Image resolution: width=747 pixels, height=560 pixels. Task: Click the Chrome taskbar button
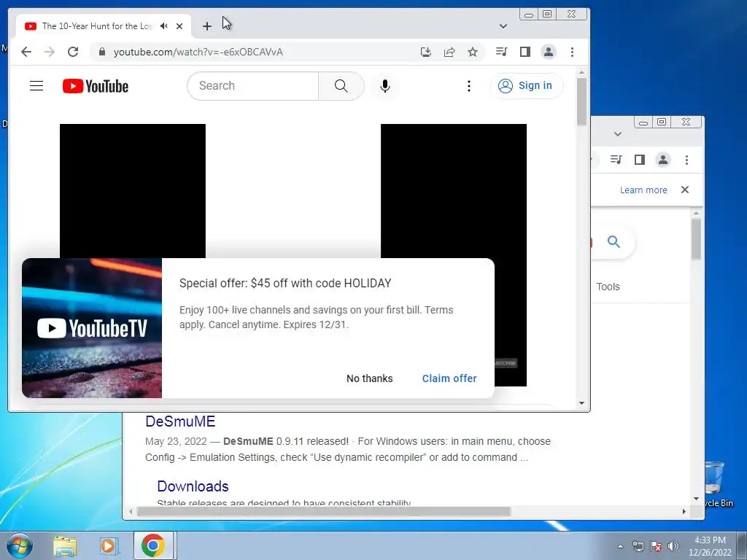click(x=153, y=545)
